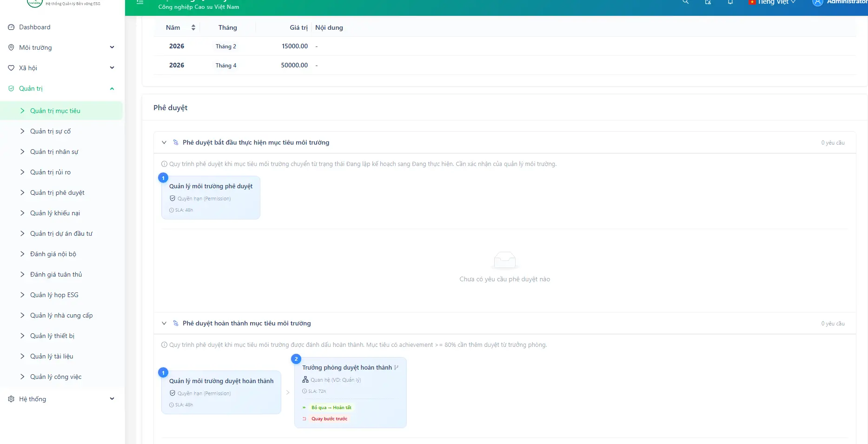
Task: Open the Dashboard gauge icon
Action: 11,27
